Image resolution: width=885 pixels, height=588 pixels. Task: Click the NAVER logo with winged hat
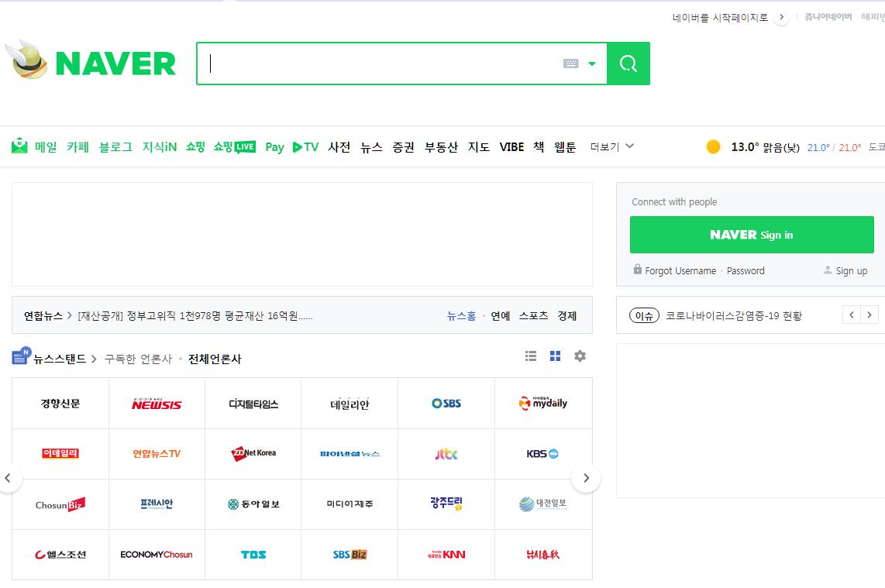click(91, 61)
